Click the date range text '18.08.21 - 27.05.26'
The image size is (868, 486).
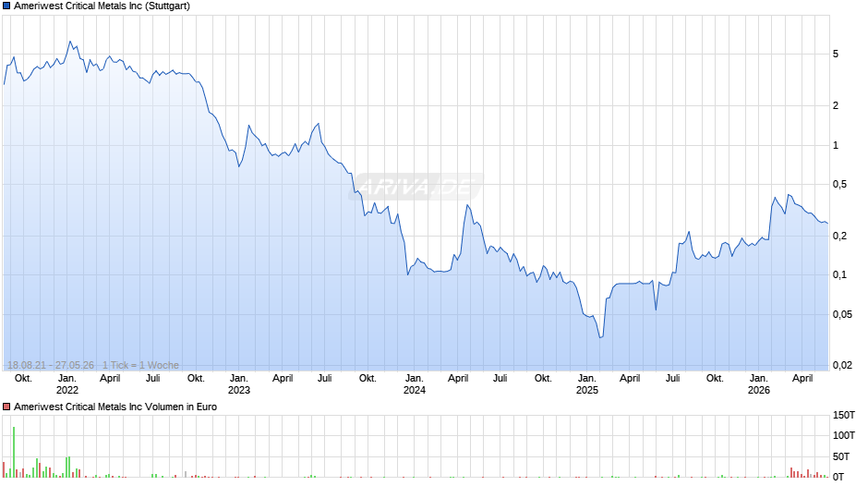point(51,365)
